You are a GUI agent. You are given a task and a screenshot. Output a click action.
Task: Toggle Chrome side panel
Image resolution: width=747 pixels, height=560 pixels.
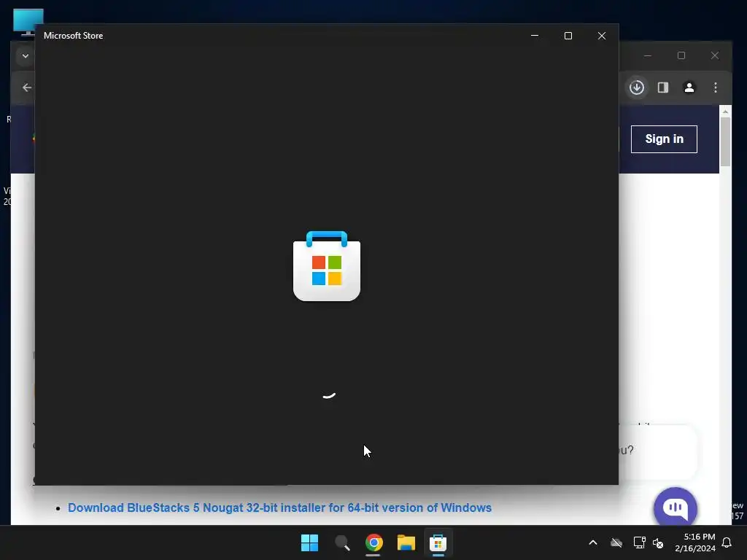(663, 87)
